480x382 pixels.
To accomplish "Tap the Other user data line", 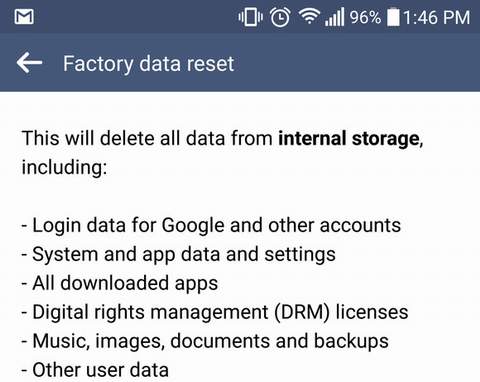I will click(x=95, y=370).
